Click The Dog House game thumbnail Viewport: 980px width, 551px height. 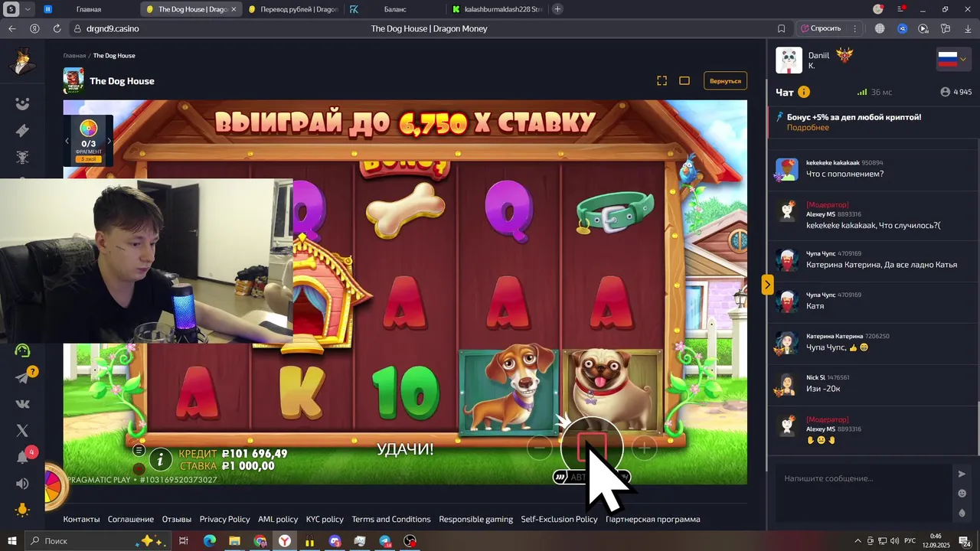[x=73, y=80]
